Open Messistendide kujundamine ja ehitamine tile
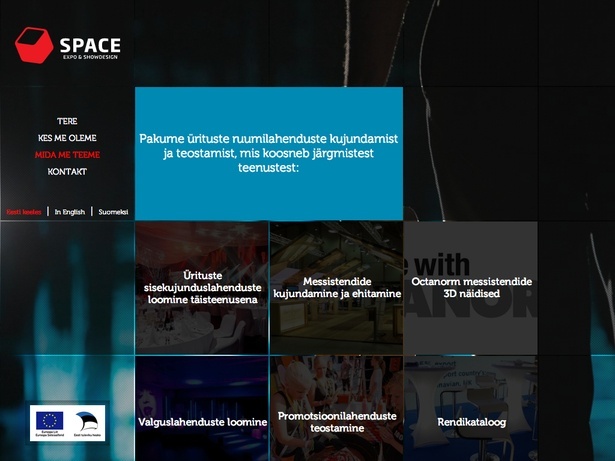This screenshot has height=461, width=615. click(x=336, y=288)
